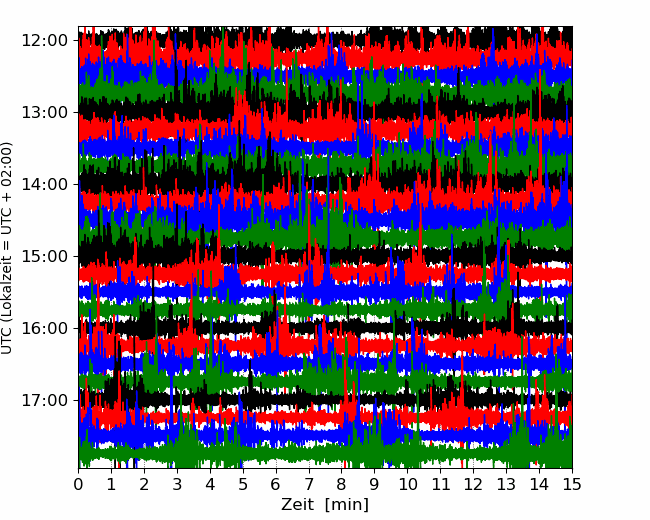
Task: Click the x-axis tick label 6
Action: click(x=276, y=484)
